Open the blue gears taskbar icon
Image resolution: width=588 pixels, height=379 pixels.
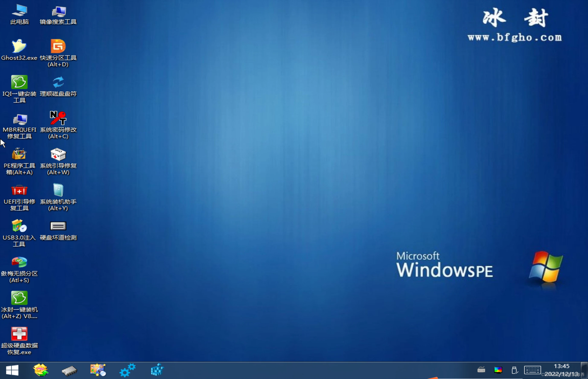pyautogui.click(x=127, y=370)
